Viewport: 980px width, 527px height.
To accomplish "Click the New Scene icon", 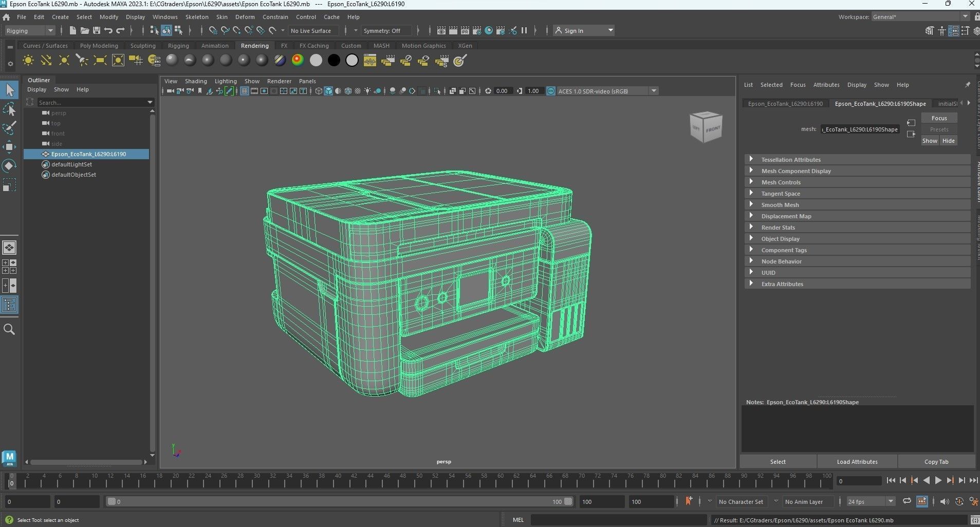I will [x=72, y=30].
